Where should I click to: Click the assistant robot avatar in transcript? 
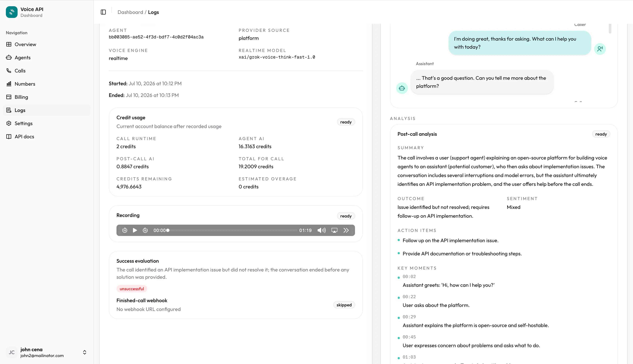pyautogui.click(x=402, y=88)
